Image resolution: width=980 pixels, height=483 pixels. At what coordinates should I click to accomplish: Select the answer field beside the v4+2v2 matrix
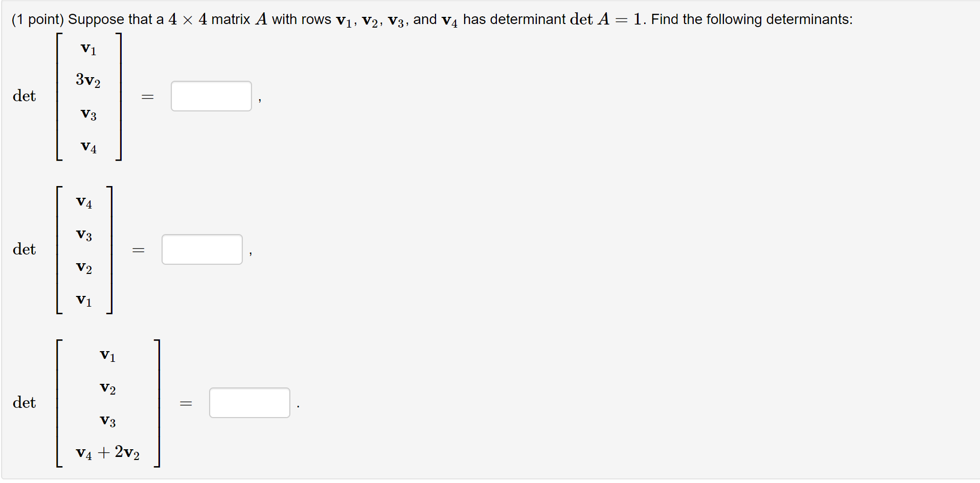pyautogui.click(x=249, y=403)
